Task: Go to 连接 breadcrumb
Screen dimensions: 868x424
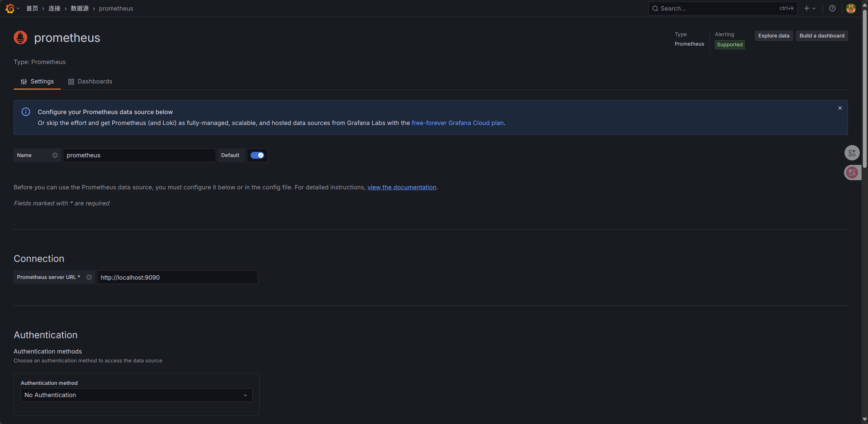Action: (54, 9)
